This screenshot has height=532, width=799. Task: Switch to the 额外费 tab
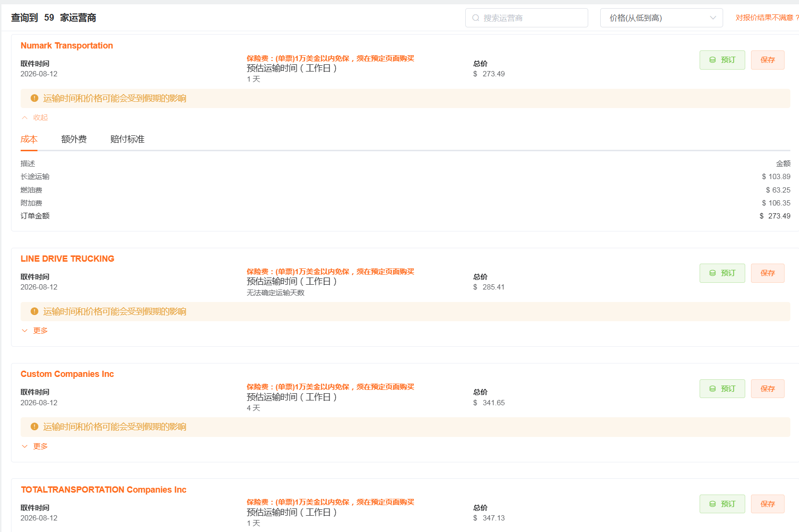click(74, 139)
